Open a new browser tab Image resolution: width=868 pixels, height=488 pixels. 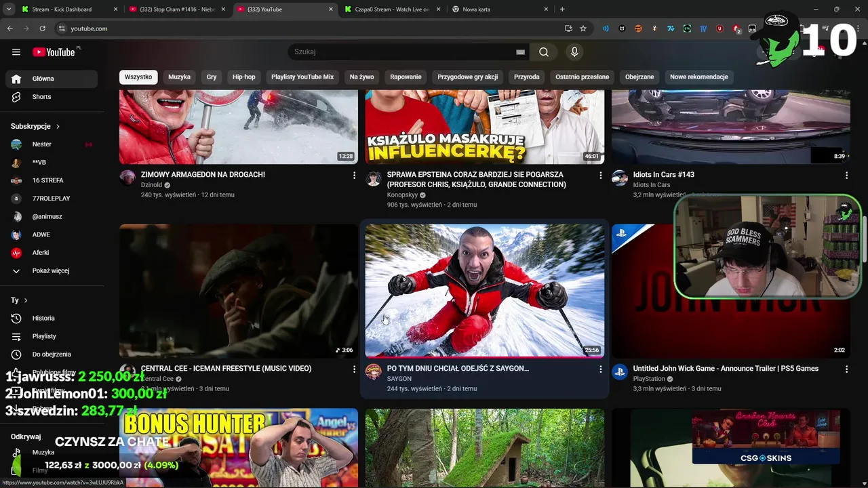click(x=562, y=9)
